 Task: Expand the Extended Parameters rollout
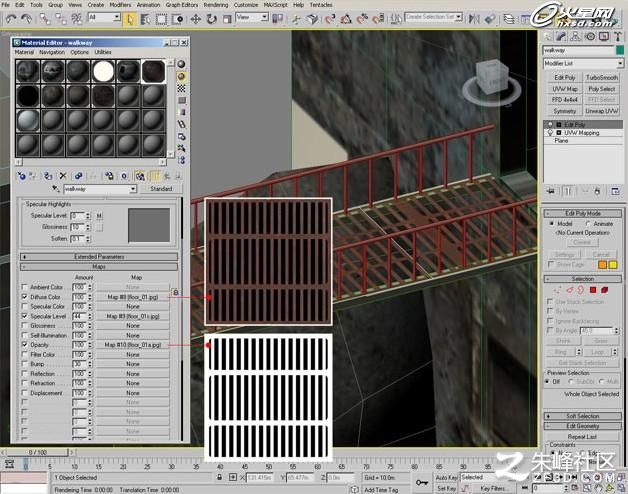99,256
